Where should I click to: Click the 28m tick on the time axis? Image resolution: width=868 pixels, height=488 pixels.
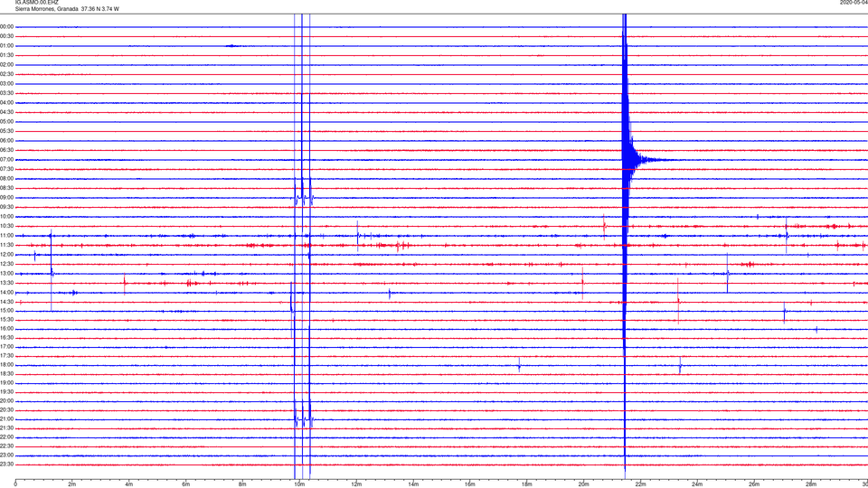811,484
